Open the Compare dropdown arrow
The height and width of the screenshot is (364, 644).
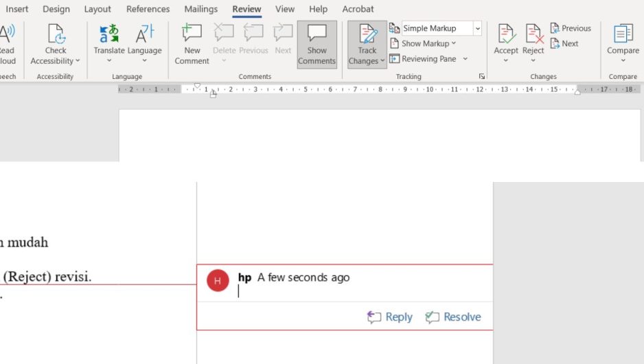623,60
